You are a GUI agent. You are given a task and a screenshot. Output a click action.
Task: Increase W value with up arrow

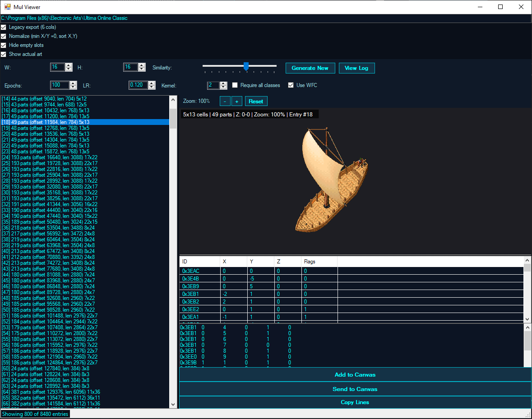click(x=69, y=65)
